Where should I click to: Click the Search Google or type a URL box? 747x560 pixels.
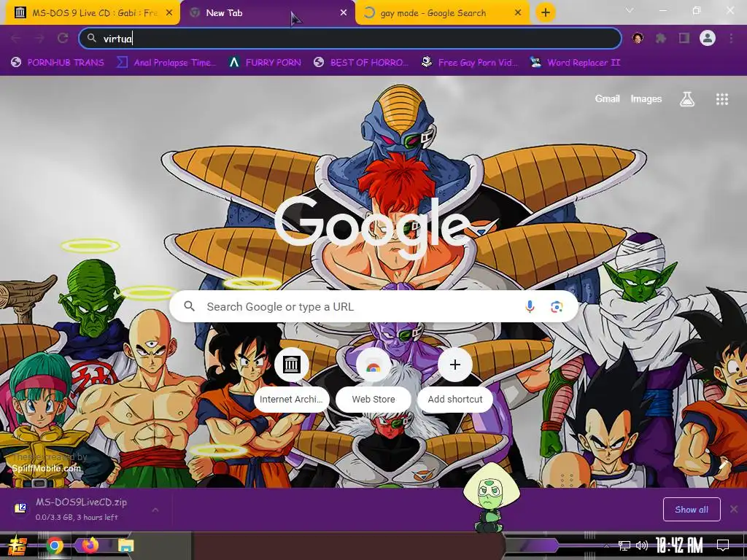click(x=374, y=307)
